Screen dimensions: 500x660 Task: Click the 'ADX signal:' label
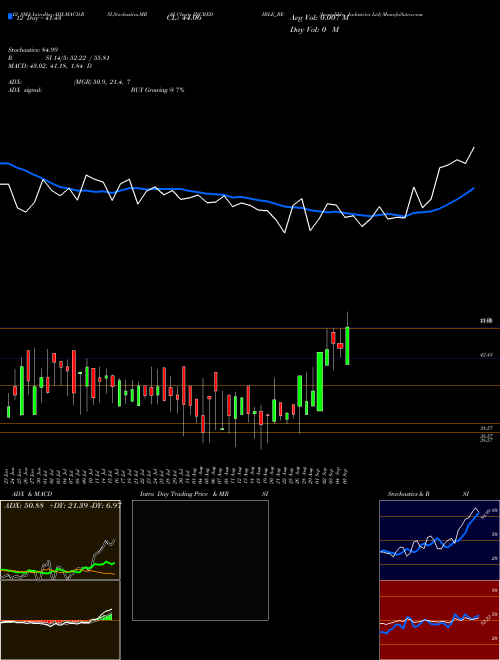[25, 90]
